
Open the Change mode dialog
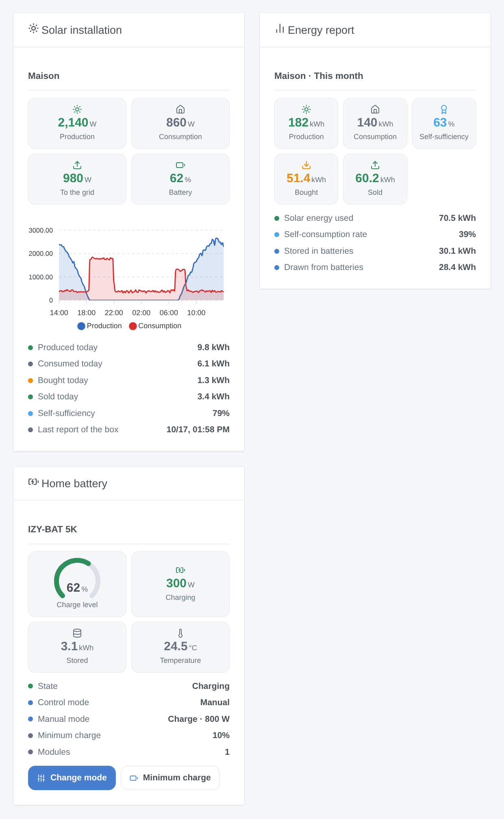(x=72, y=778)
